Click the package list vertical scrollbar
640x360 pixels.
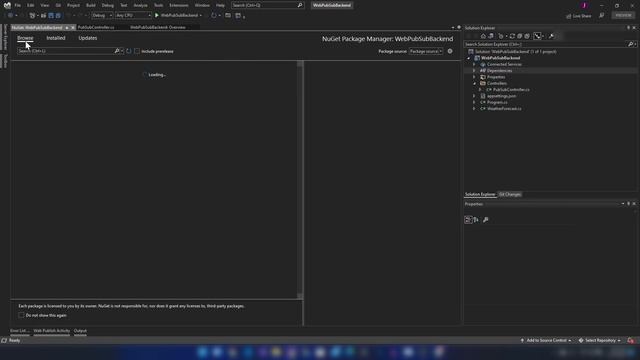tap(300, 180)
